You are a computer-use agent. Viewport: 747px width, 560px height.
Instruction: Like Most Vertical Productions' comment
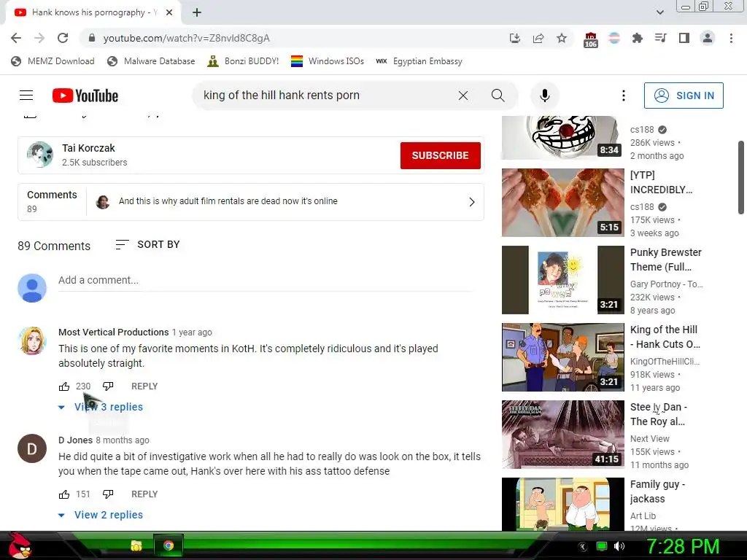click(64, 386)
